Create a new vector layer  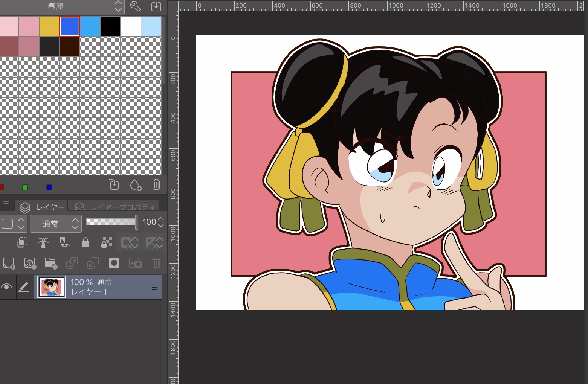tap(30, 263)
